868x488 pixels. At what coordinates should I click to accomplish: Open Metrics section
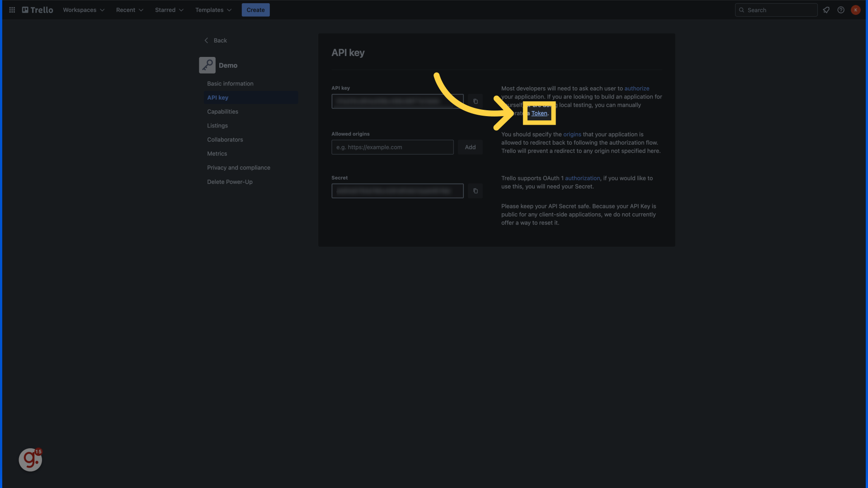point(217,154)
